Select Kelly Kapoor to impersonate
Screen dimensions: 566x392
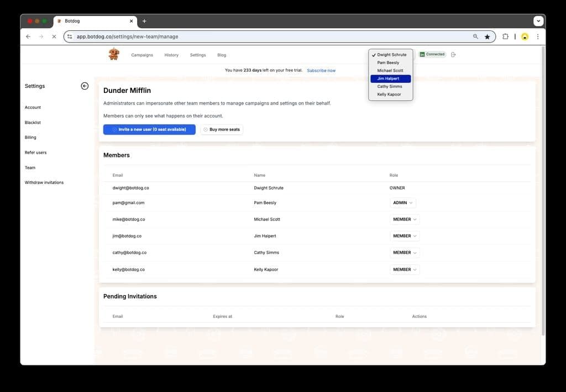pyautogui.click(x=390, y=94)
